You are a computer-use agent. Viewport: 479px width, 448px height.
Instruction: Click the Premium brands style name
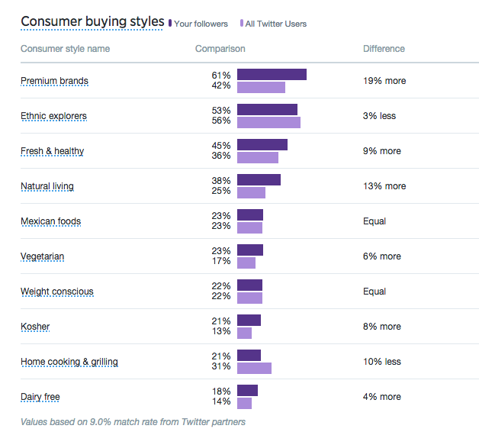[x=54, y=81]
